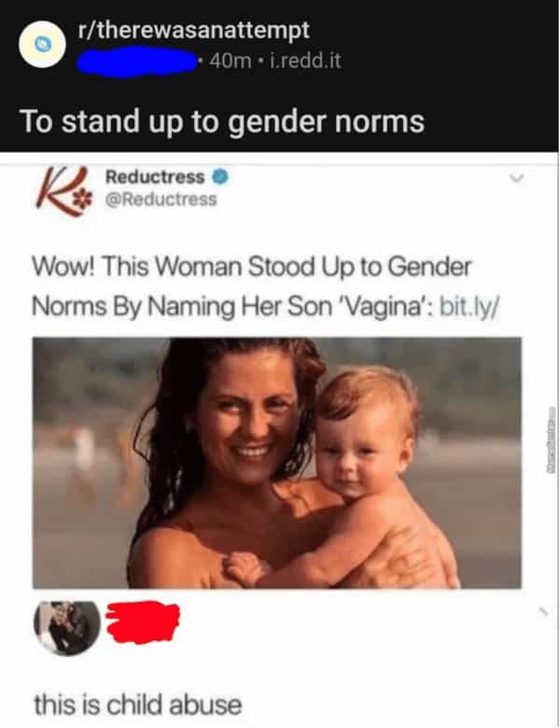
Task: Click the '40m' post timestamp
Action: pyautogui.click(x=230, y=61)
